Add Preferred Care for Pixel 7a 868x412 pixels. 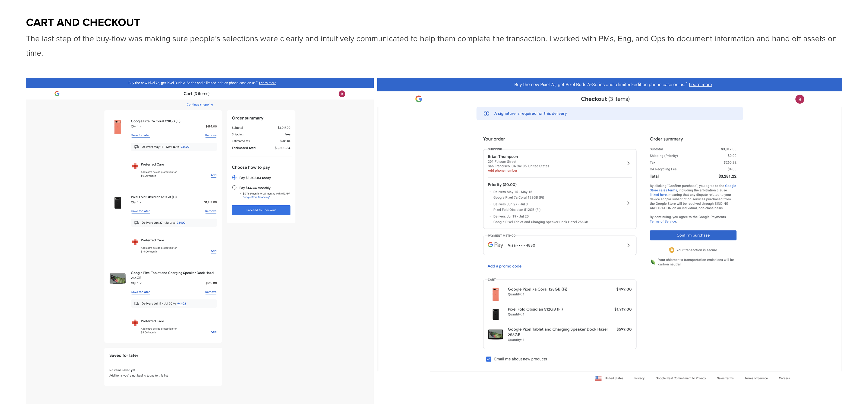pyautogui.click(x=214, y=175)
